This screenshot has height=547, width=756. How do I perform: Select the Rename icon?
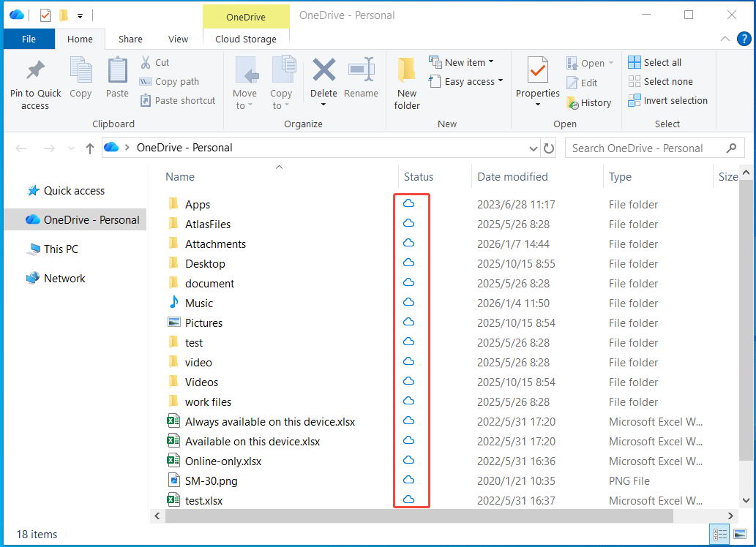361,82
